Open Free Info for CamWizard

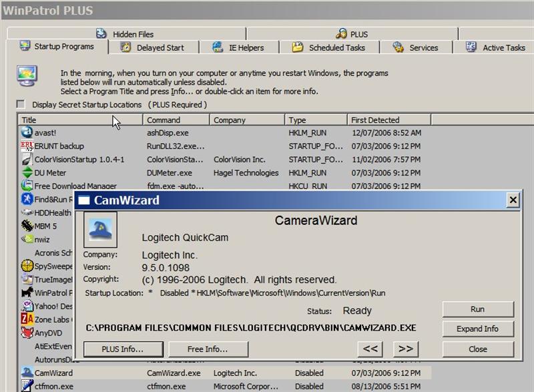(x=208, y=349)
